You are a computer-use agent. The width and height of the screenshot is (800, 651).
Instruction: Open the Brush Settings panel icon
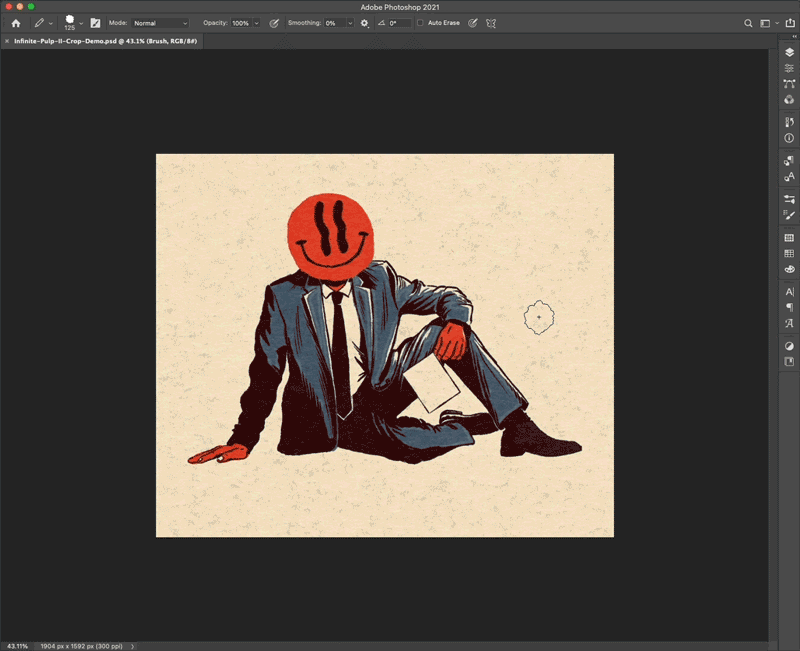click(x=789, y=215)
